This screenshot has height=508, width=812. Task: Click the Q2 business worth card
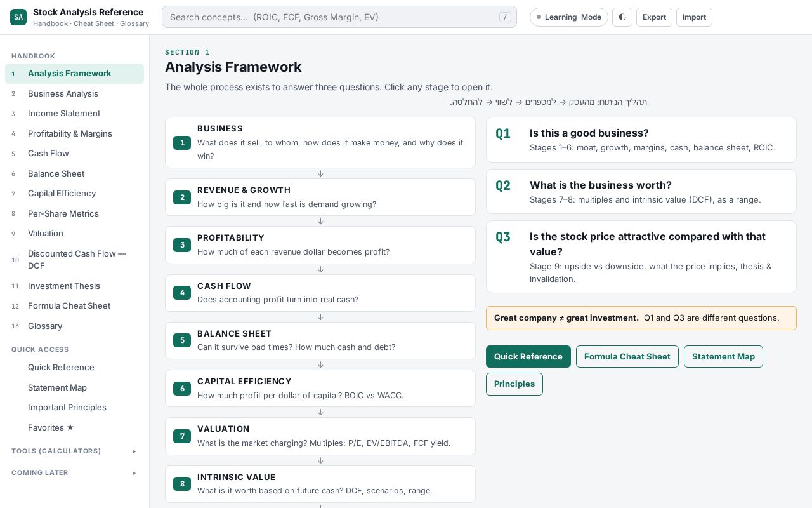click(x=641, y=192)
